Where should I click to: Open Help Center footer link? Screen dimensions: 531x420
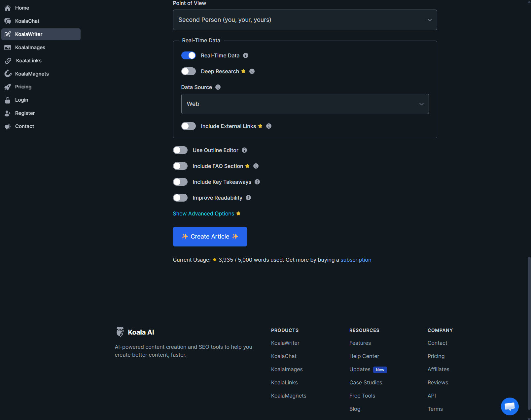364,356
